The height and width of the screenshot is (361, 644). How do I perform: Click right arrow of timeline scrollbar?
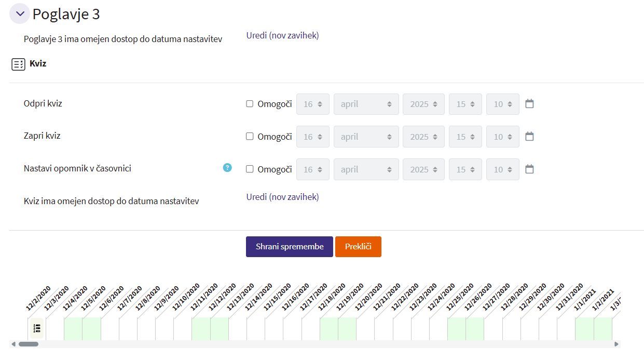tap(616, 344)
